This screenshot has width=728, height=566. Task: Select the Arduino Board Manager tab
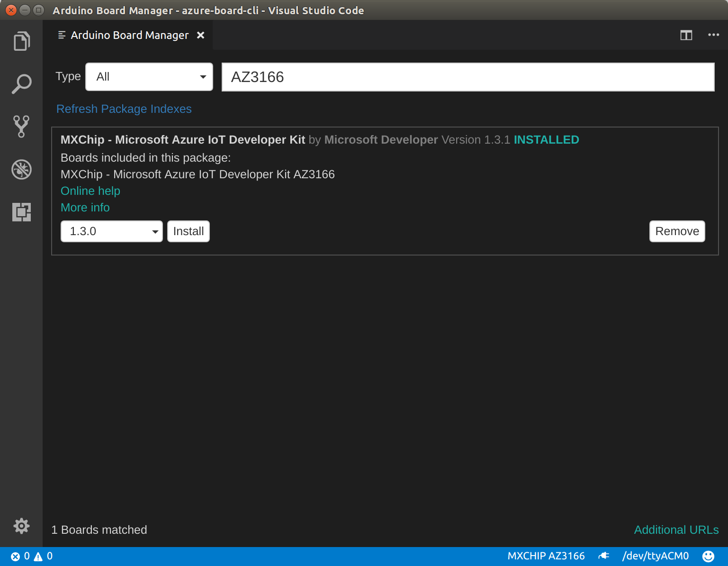pos(127,35)
